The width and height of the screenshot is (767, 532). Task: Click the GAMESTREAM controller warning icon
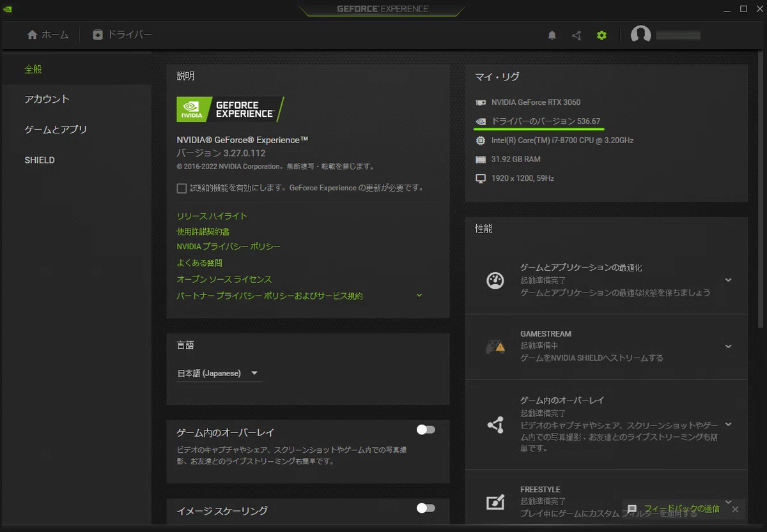tap(495, 346)
